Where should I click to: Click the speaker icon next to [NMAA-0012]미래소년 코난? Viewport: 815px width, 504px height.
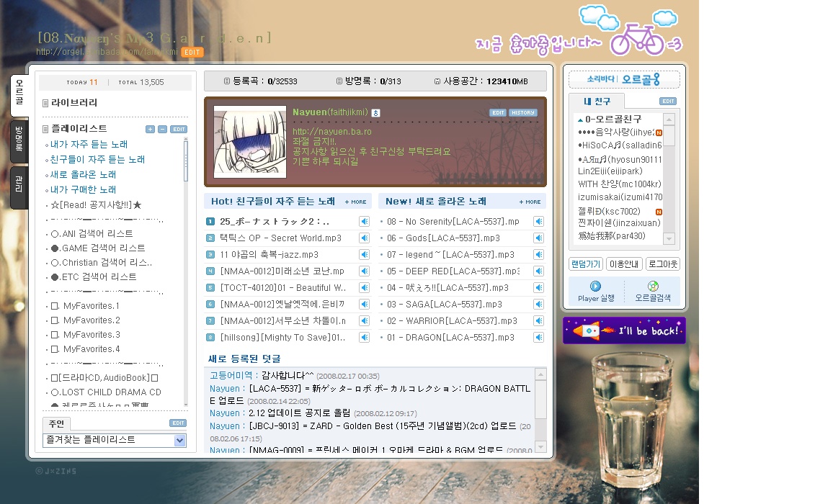pyautogui.click(x=365, y=271)
